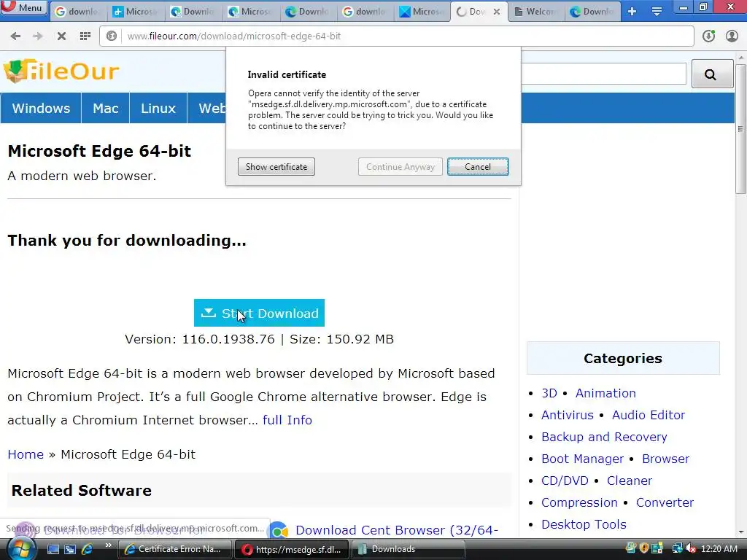The height and width of the screenshot is (560, 747).
Task: Open the Converter category link
Action: pyautogui.click(x=665, y=503)
